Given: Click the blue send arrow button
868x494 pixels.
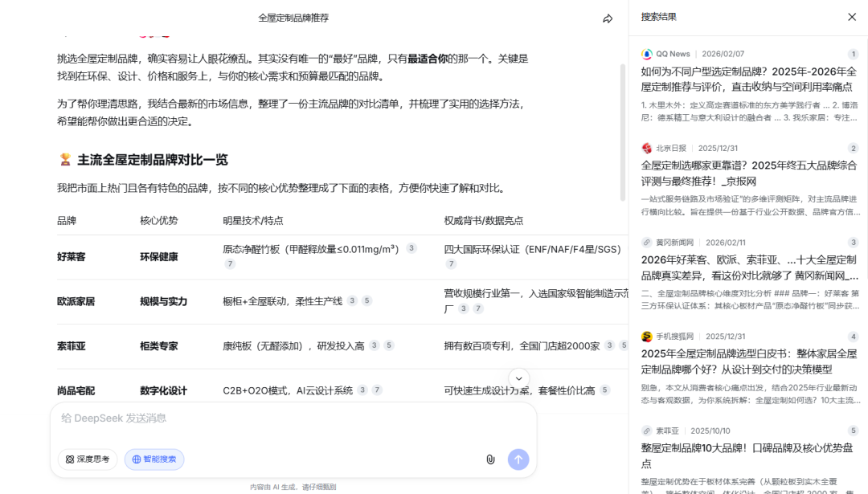Looking at the screenshot, I should tap(518, 459).
